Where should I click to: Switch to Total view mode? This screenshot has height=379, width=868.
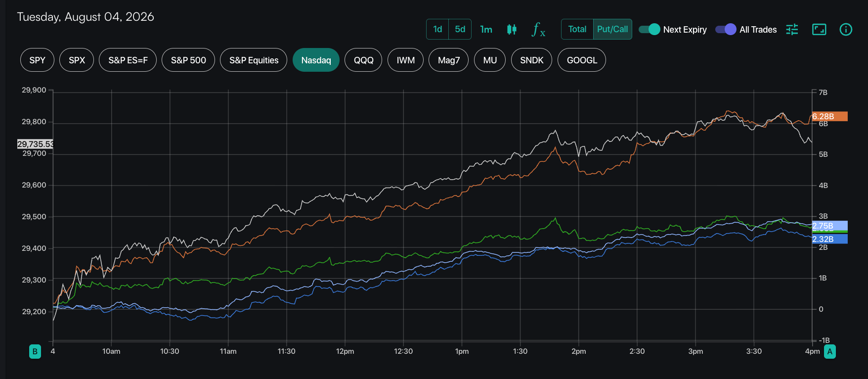pyautogui.click(x=577, y=29)
